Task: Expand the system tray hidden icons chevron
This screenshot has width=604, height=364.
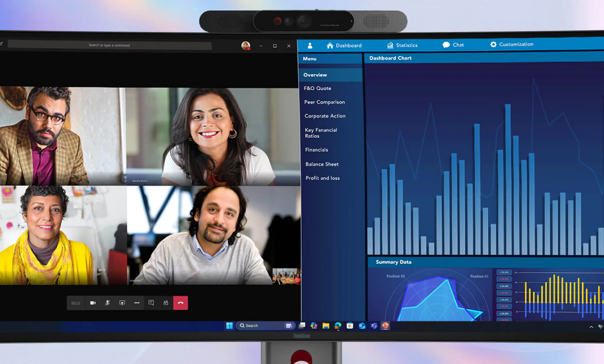Action: coord(591,327)
